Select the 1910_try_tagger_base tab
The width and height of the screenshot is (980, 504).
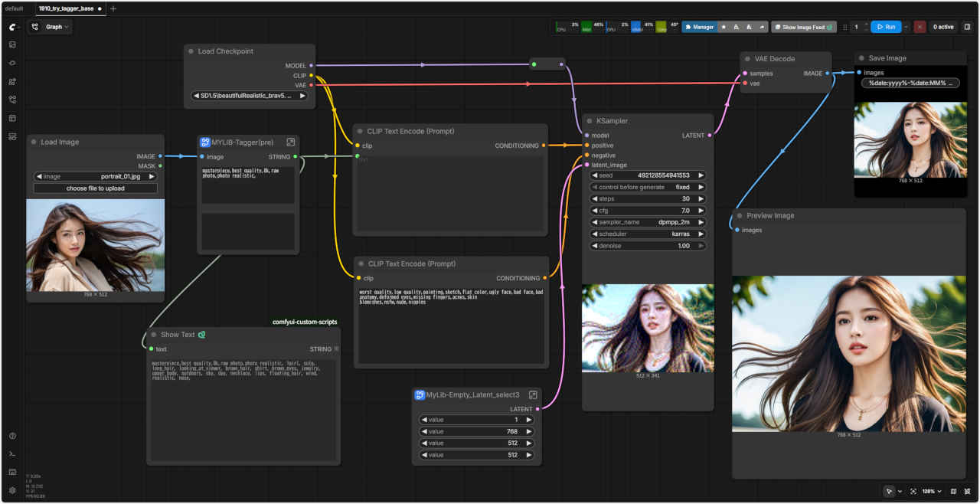click(66, 8)
